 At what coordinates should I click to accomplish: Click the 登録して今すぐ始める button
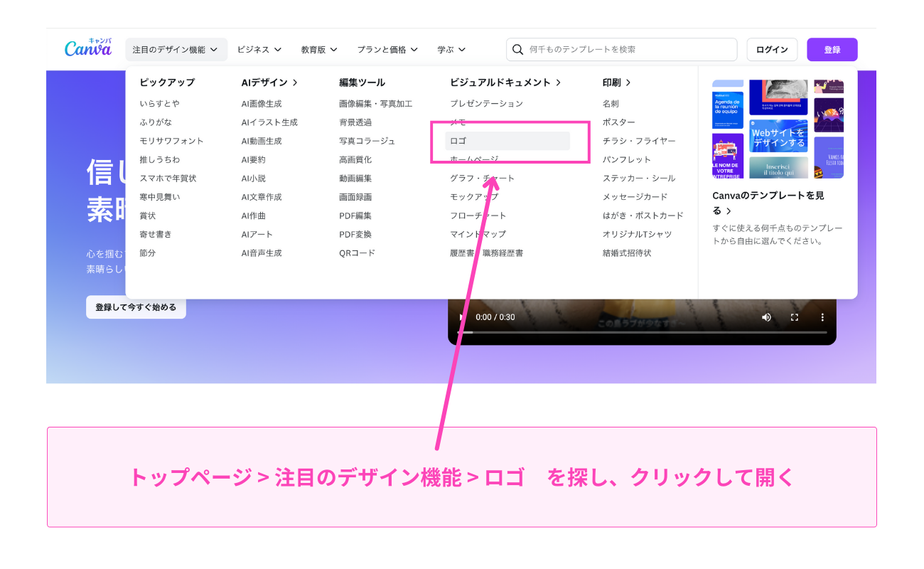pos(136,307)
